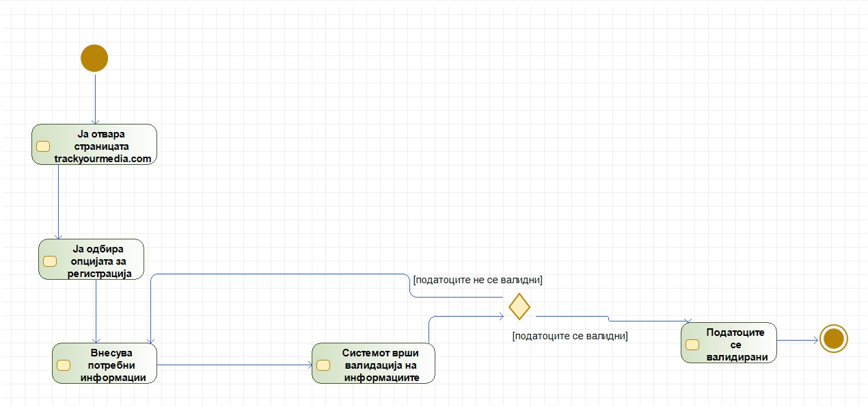Click yellow icon in 'Системот врши валидација' activity
This screenshot has height=407, width=868.
click(x=323, y=365)
